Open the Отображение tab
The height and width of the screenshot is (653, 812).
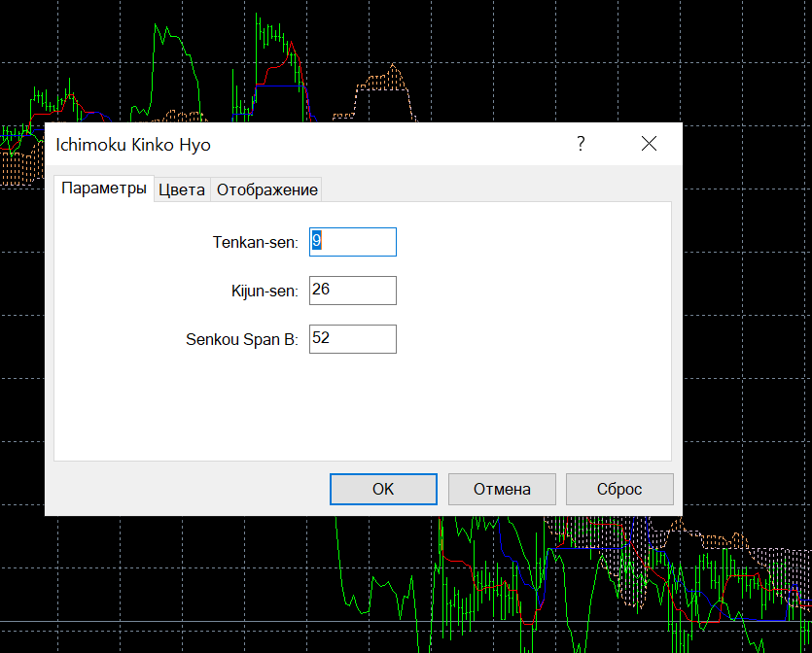click(266, 189)
